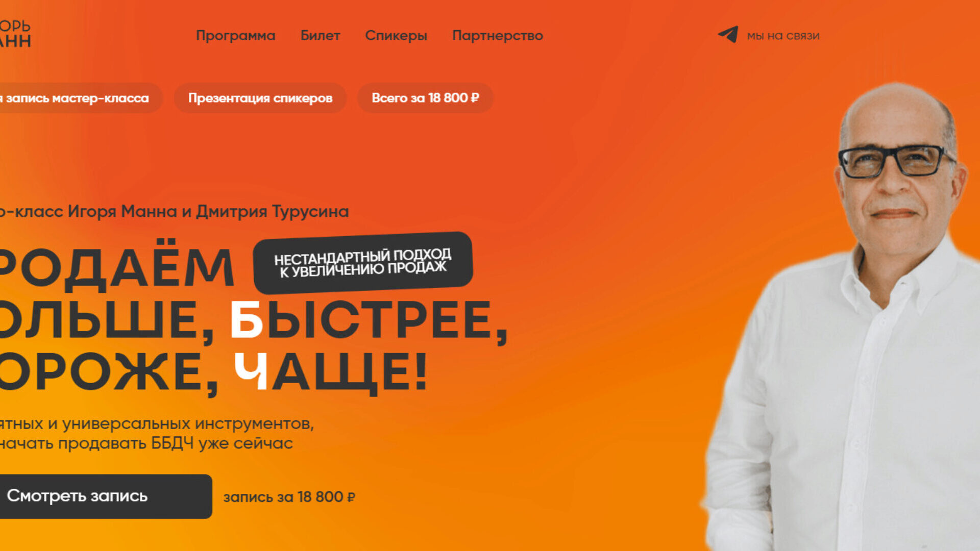Click the 'мы на связи' contact link

click(x=783, y=36)
